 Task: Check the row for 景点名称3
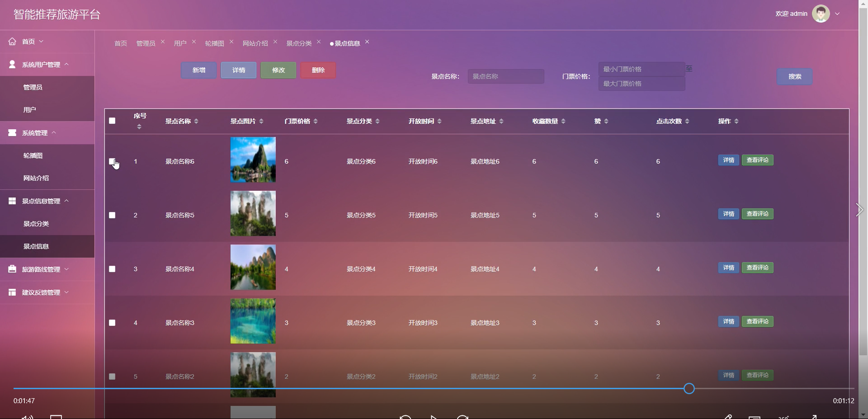[x=112, y=323]
